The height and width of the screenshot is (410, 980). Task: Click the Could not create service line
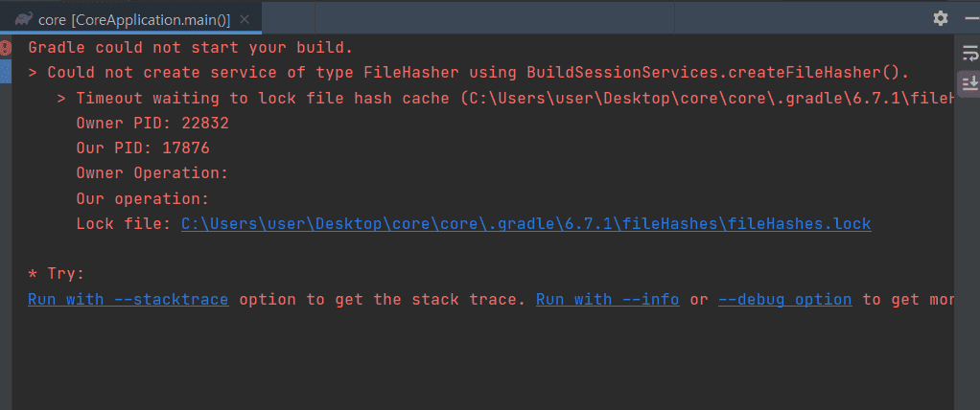click(469, 73)
